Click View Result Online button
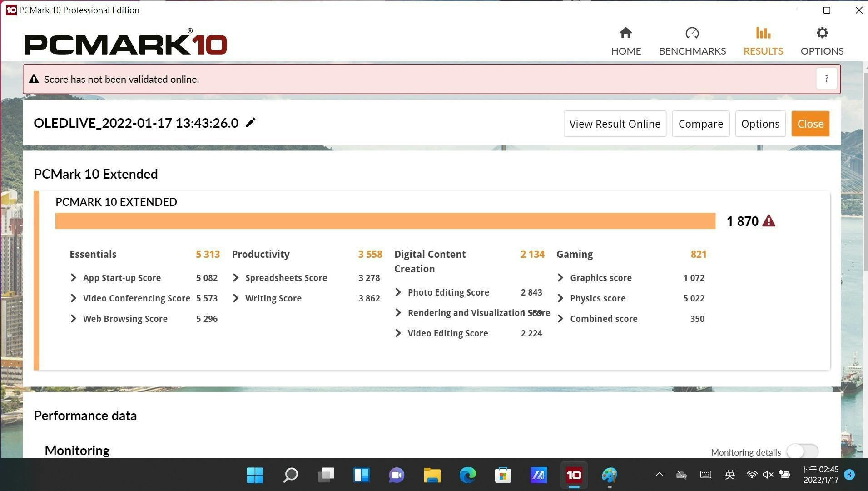Image resolution: width=868 pixels, height=491 pixels. pos(615,124)
